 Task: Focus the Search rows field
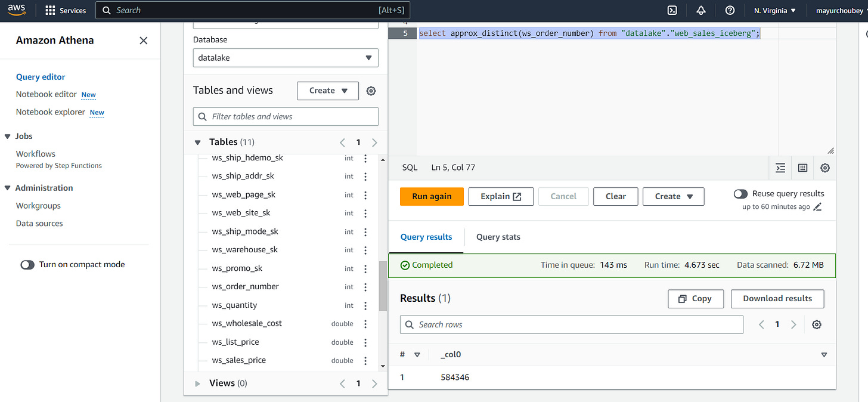point(572,324)
